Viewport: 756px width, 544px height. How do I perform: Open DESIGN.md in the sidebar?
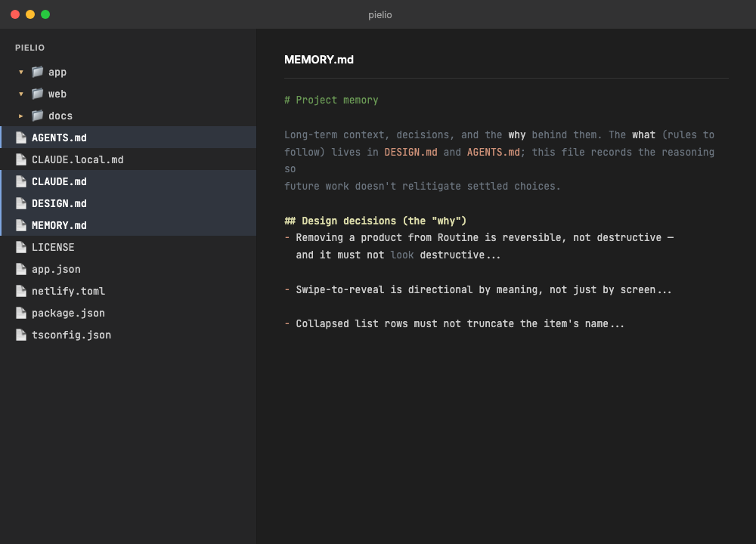point(129,203)
